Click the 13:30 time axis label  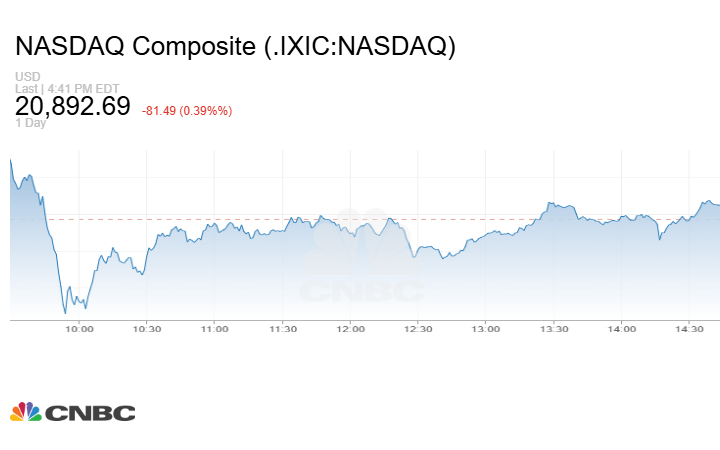click(554, 329)
